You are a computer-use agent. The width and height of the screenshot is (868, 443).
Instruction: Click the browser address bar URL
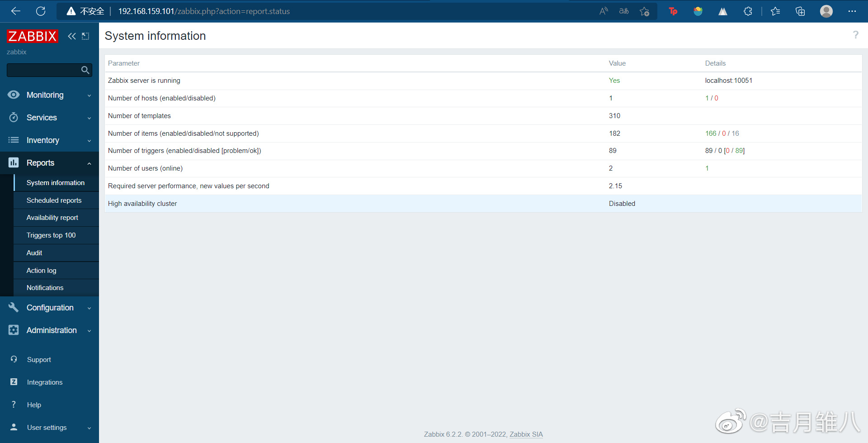(x=204, y=11)
